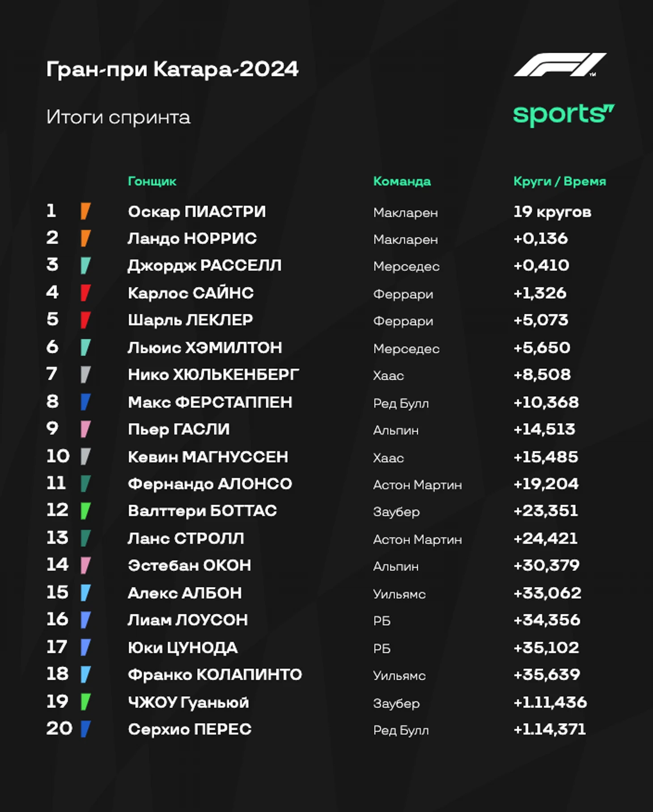The height and width of the screenshot is (812, 653).
Task: Click the Итоги спринта subtitle
Action: pyautogui.click(x=119, y=117)
